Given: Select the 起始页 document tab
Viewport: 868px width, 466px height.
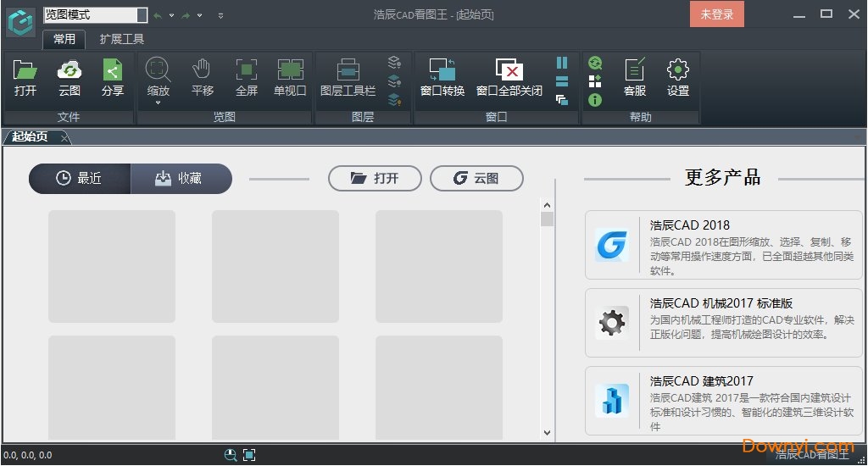Looking at the screenshot, I should click(x=31, y=137).
